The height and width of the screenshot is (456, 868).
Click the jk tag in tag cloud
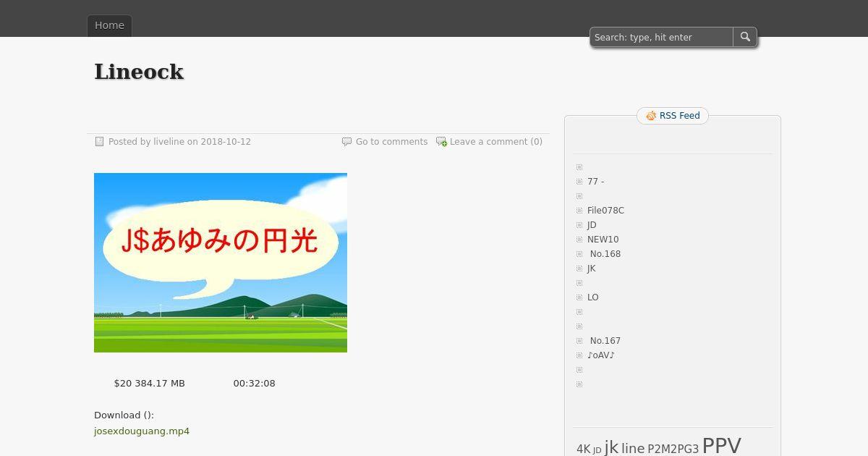[x=611, y=447]
